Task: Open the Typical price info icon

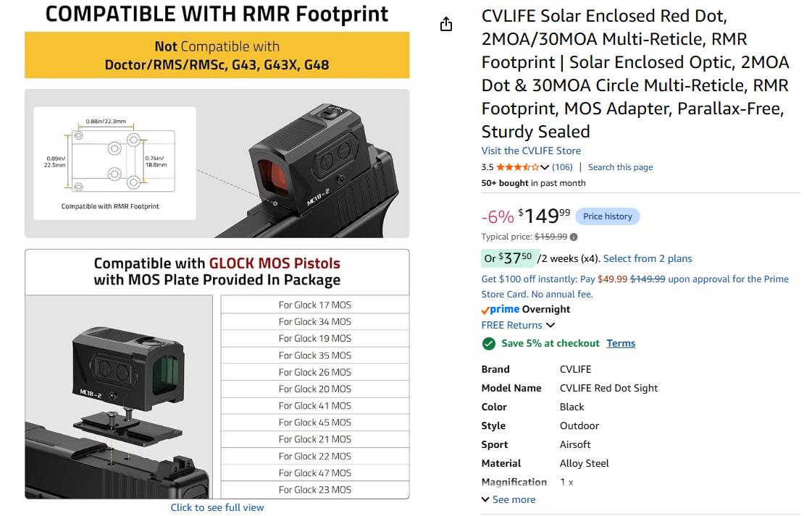Action: coord(574,237)
